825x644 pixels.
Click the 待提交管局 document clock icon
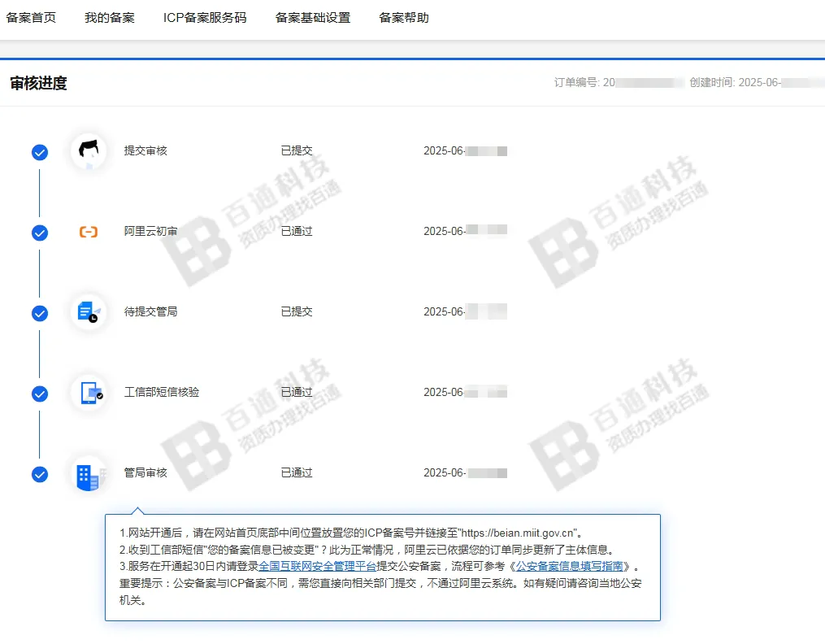click(89, 312)
